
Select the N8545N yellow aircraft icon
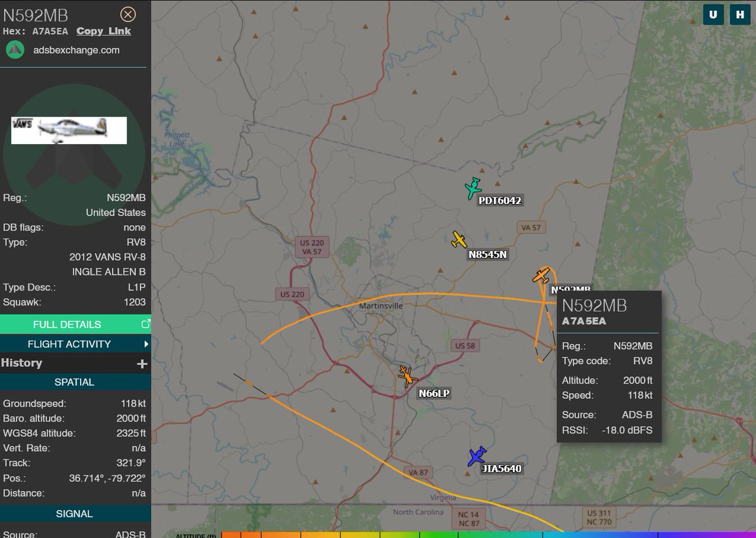[459, 240]
